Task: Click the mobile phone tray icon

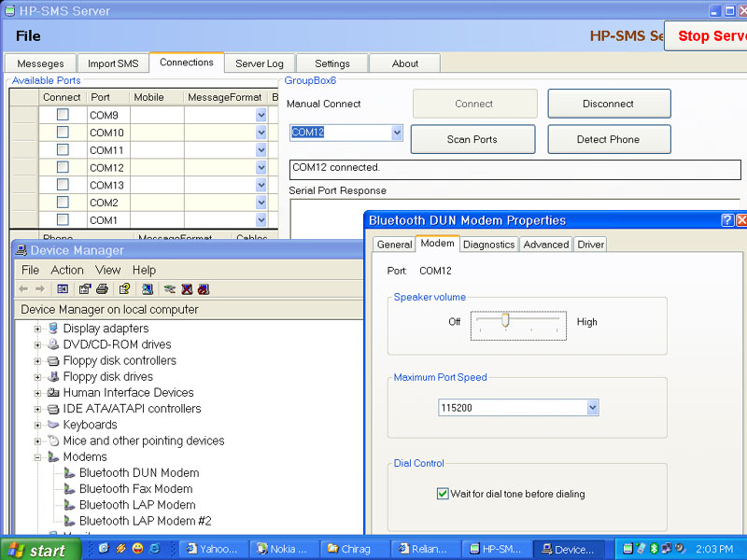Action: [641, 549]
